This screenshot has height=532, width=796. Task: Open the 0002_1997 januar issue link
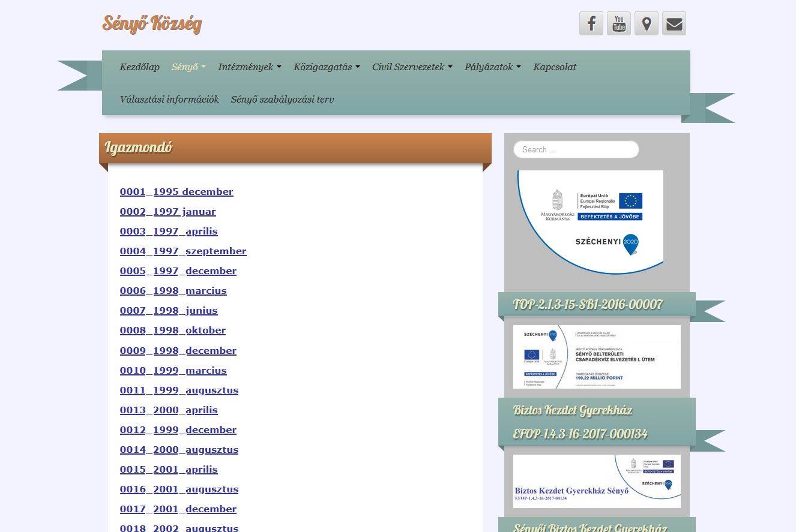coord(168,212)
